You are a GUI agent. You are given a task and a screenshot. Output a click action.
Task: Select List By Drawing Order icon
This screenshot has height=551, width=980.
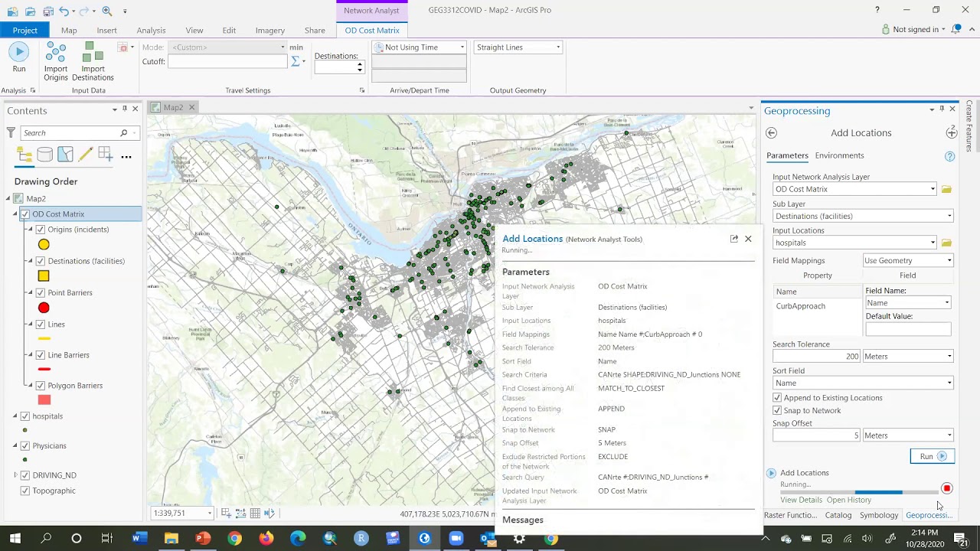click(24, 156)
